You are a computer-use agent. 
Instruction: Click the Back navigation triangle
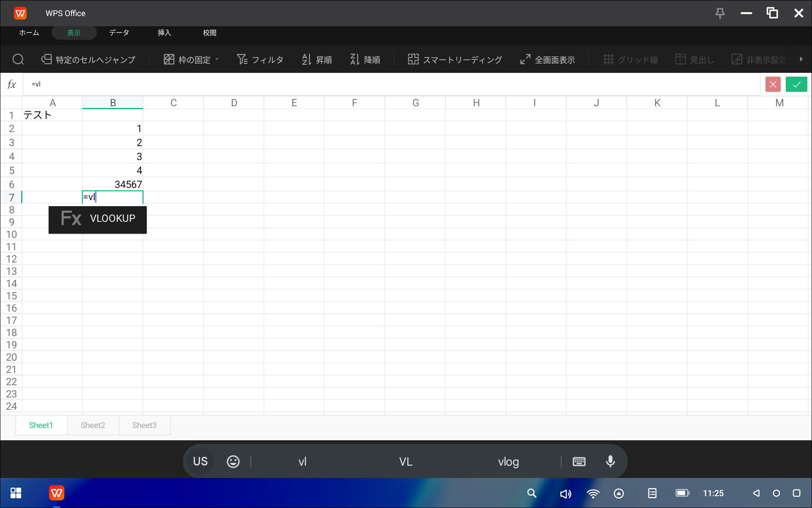click(x=756, y=493)
